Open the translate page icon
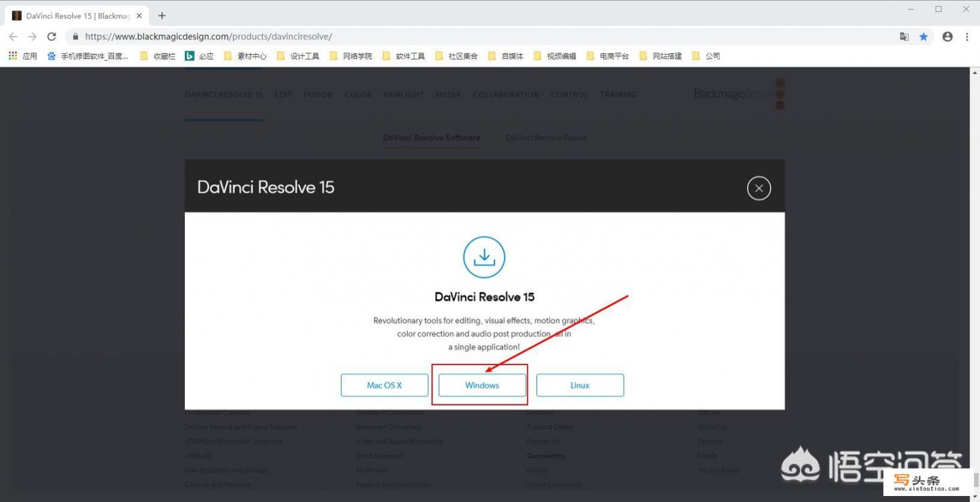Viewport: 980px width, 502px height. point(904,37)
